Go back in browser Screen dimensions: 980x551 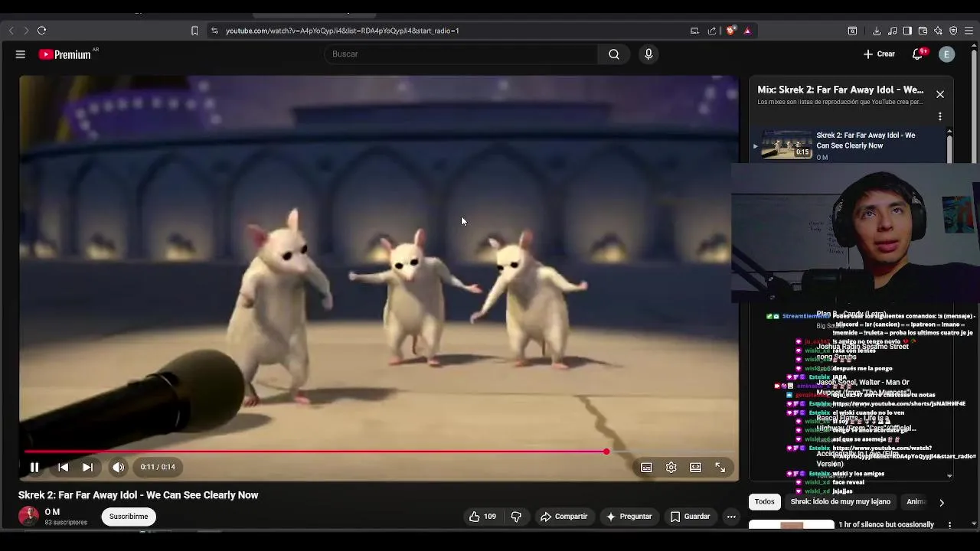(11, 31)
